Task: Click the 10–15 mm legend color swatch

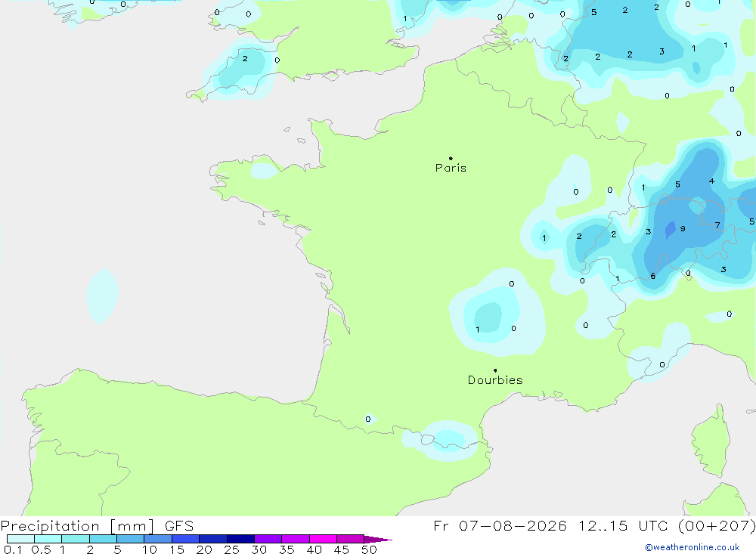Action: 158,539
